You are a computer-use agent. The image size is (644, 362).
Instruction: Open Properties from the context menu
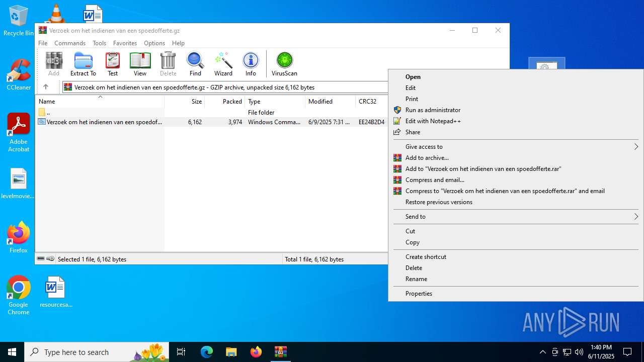516,294
